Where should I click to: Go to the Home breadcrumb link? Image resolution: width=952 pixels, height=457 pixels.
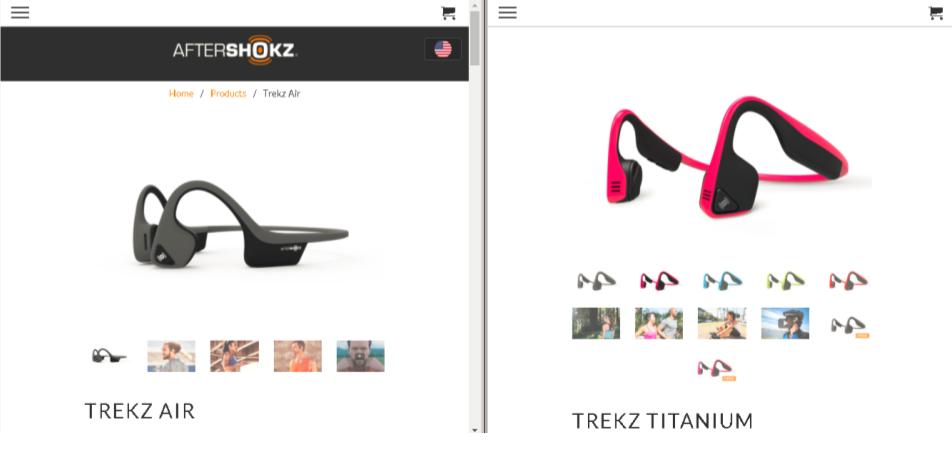[181, 93]
